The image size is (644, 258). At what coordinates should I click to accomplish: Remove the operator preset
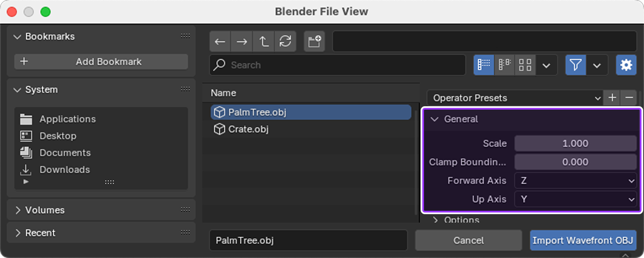(x=629, y=98)
